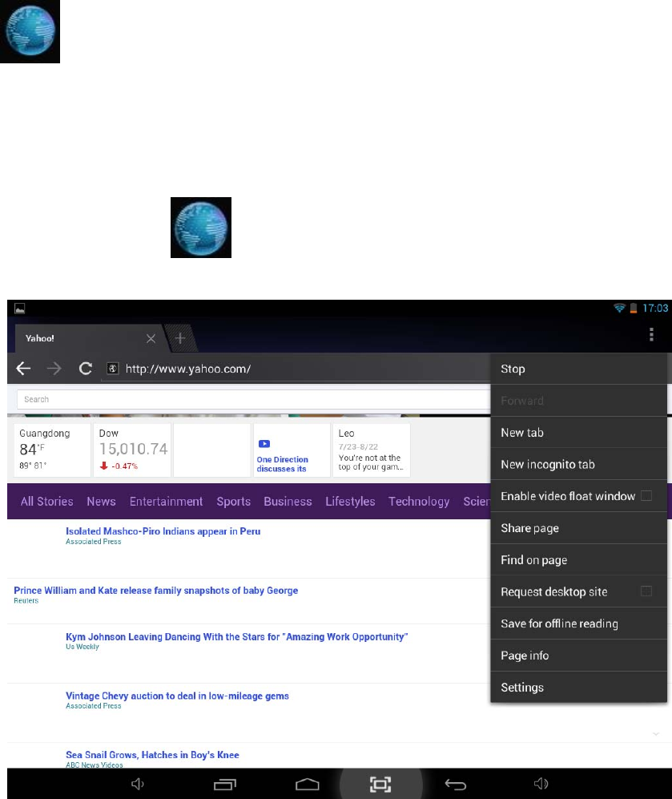Select News category
672x799 pixels.
point(101,502)
